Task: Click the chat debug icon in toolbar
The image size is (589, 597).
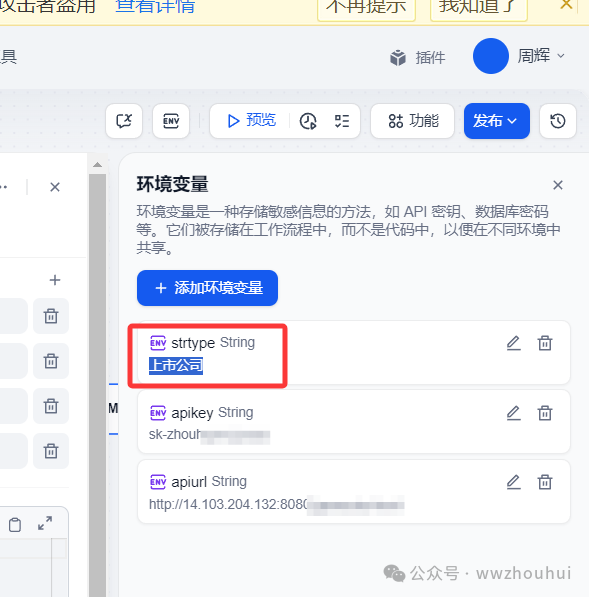Action: (x=124, y=121)
